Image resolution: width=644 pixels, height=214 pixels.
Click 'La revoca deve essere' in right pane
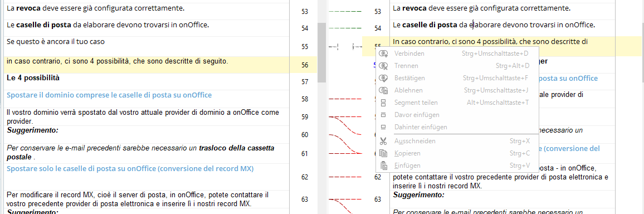point(481,8)
